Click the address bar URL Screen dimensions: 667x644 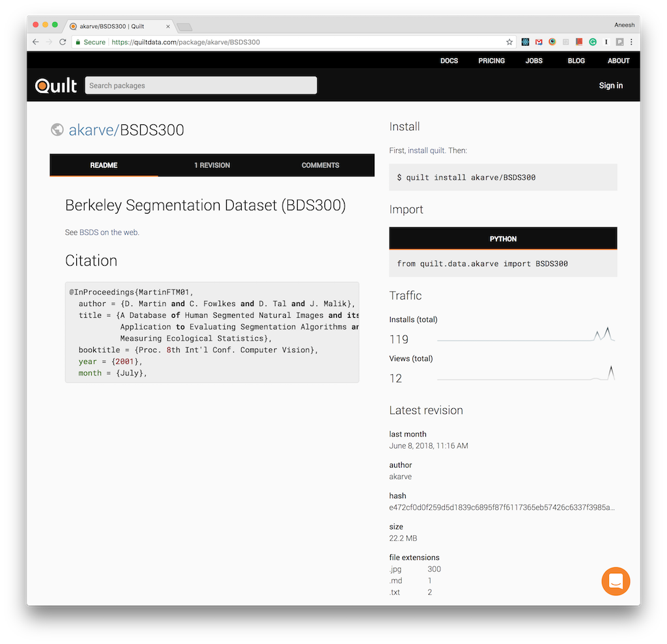(186, 42)
